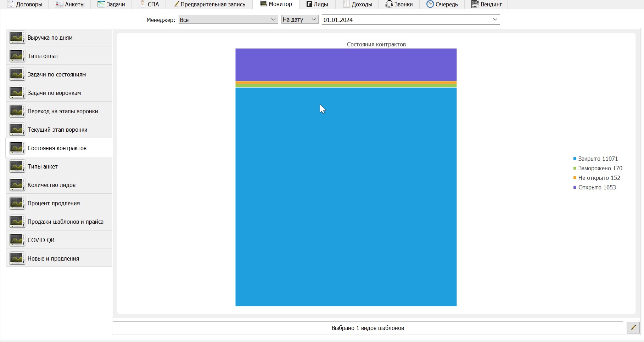Click the purple Открыто segment in the chart

pyautogui.click(x=346, y=65)
